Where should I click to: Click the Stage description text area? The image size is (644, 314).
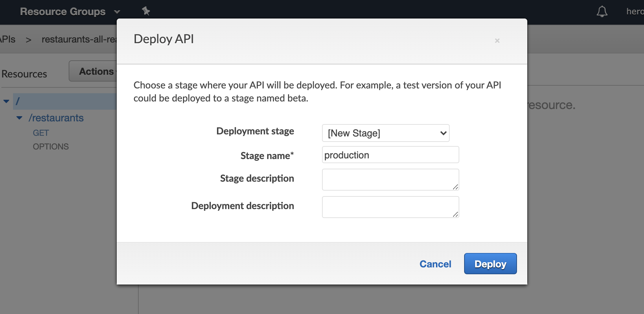click(390, 179)
